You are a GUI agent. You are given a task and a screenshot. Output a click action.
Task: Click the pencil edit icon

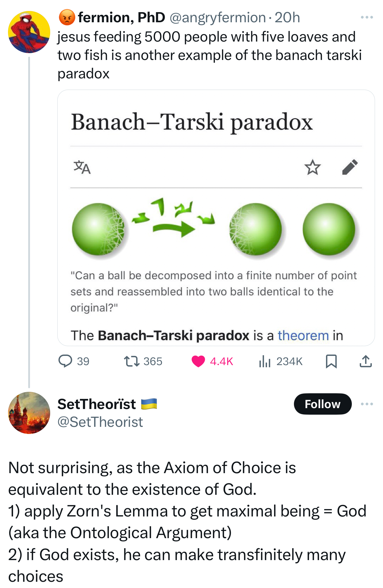coord(350,167)
